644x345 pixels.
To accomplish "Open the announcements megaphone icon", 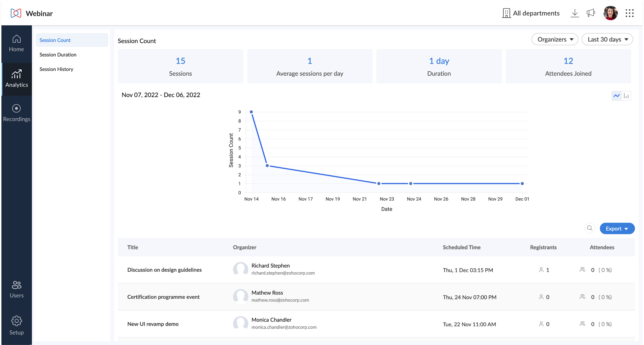I will (x=590, y=13).
